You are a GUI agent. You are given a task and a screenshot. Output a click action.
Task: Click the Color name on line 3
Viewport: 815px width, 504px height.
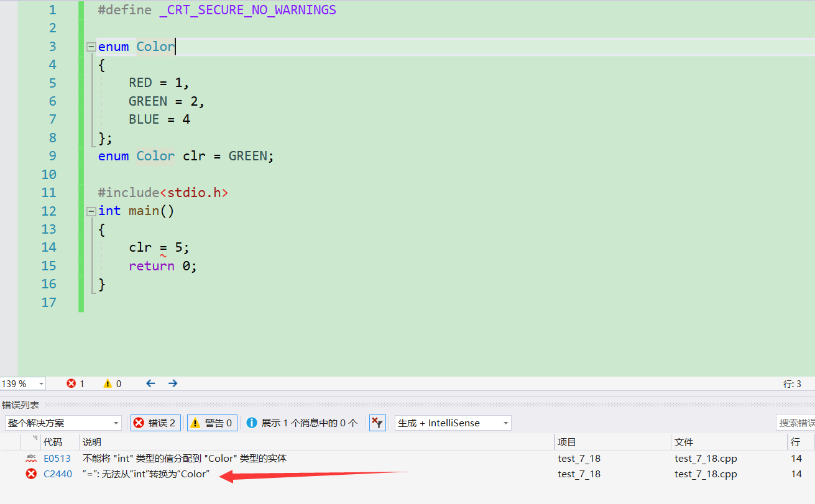tap(155, 47)
